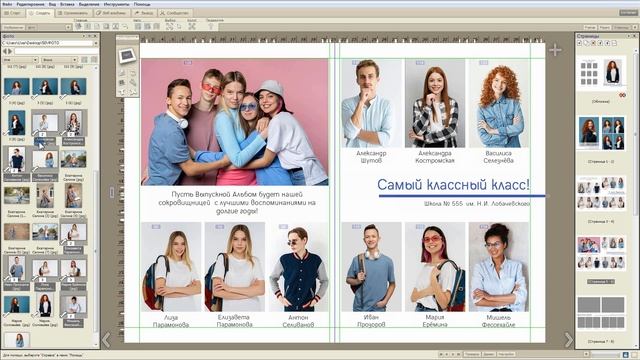The width and height of the screenshot is (640, 360).
Task: Open the Инструменты menu
Action: (116, 4)
